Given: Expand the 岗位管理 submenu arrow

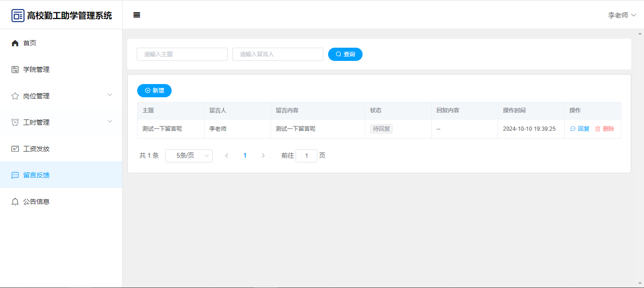Looking at the screenshot, I should 110,95.
